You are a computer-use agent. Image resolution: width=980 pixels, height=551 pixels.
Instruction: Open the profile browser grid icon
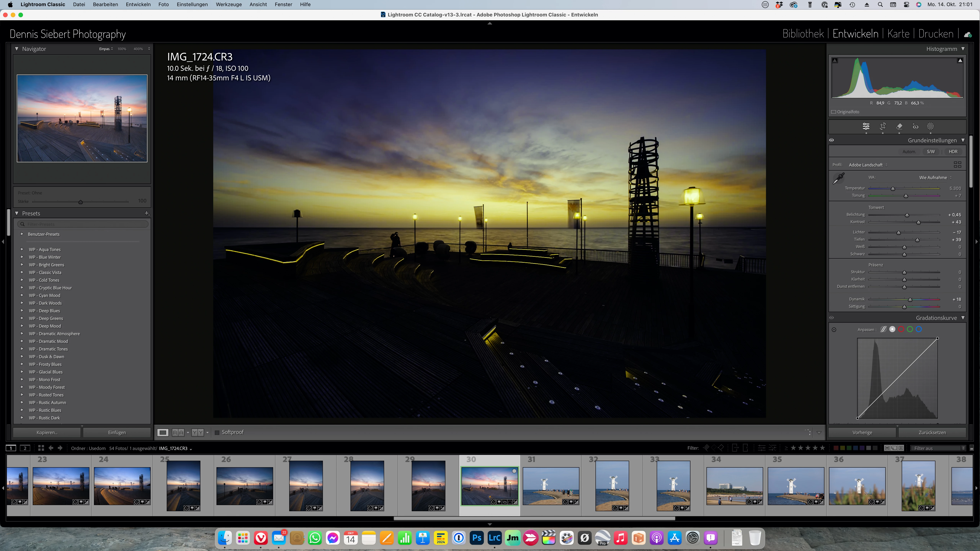pyautogui.click(x=957, y=165)
